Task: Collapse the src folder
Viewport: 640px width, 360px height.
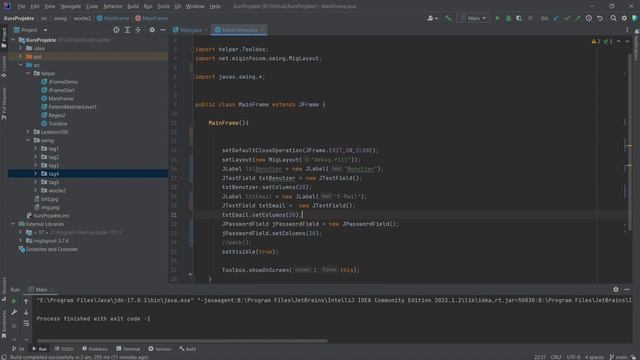Action: [20, 65]
